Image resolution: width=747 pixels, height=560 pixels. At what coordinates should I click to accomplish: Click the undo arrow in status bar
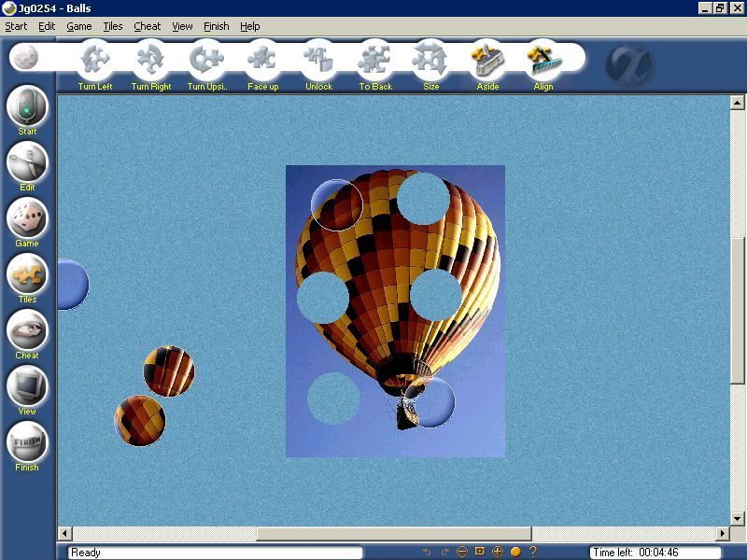[427, 552]
